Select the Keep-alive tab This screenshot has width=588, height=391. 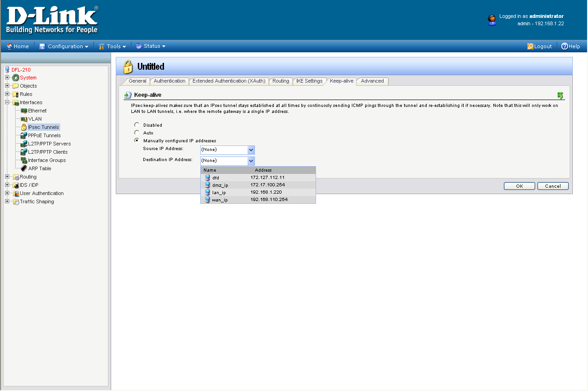click(341, 81)
